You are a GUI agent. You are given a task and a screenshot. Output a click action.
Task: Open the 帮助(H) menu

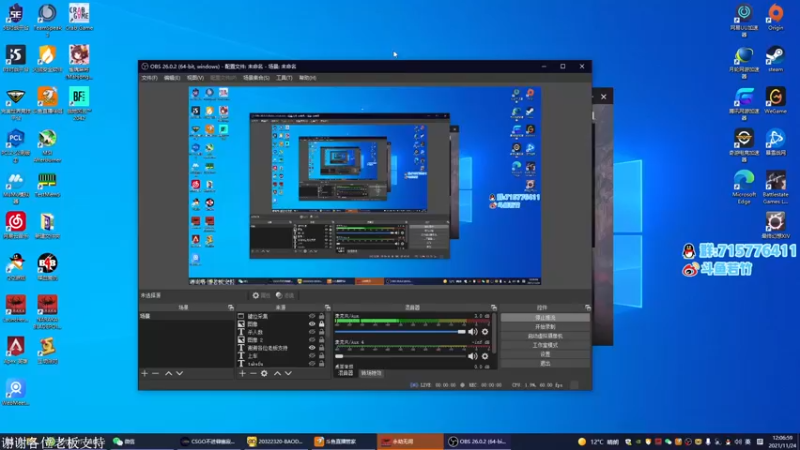pos(308,78)
